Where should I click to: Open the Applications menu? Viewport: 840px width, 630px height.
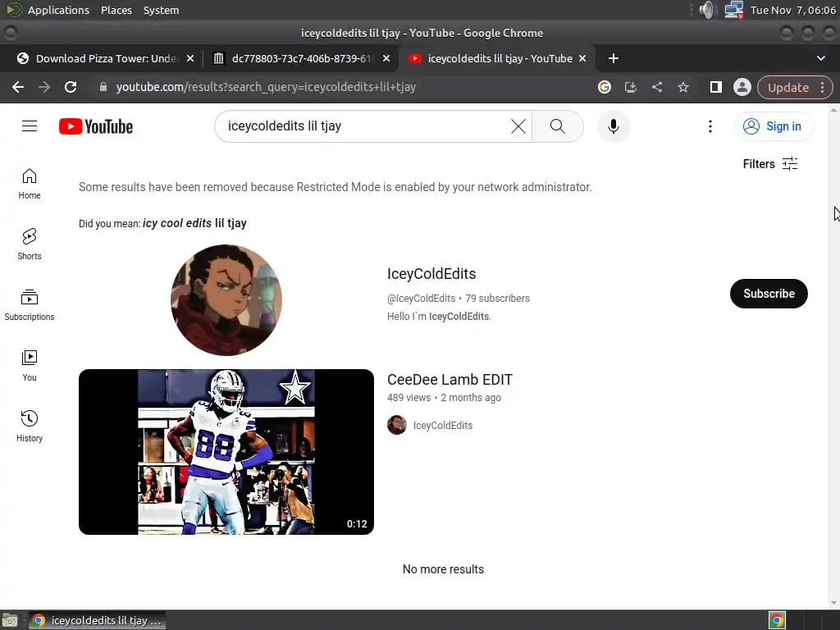(x=58, y=10)
